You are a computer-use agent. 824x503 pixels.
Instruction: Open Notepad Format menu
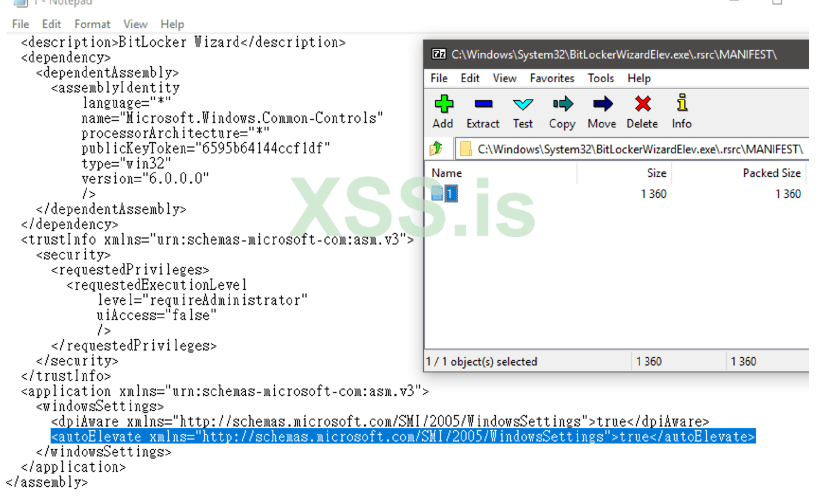click(x=92, y=24)
